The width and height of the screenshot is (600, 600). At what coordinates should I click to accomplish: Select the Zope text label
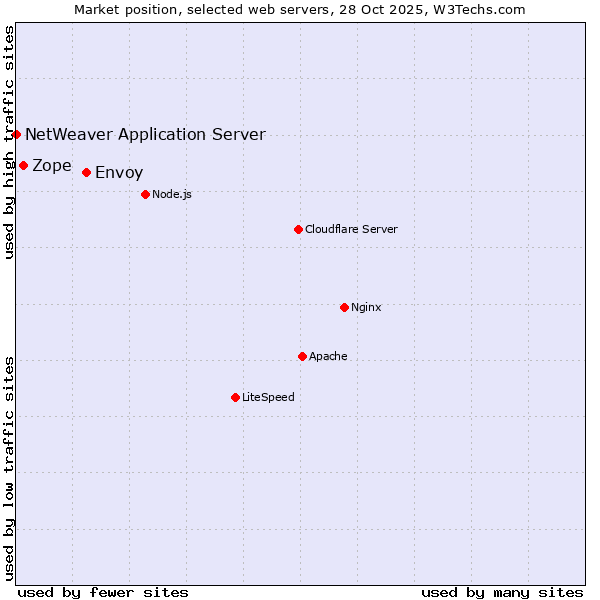coord(52,166)
